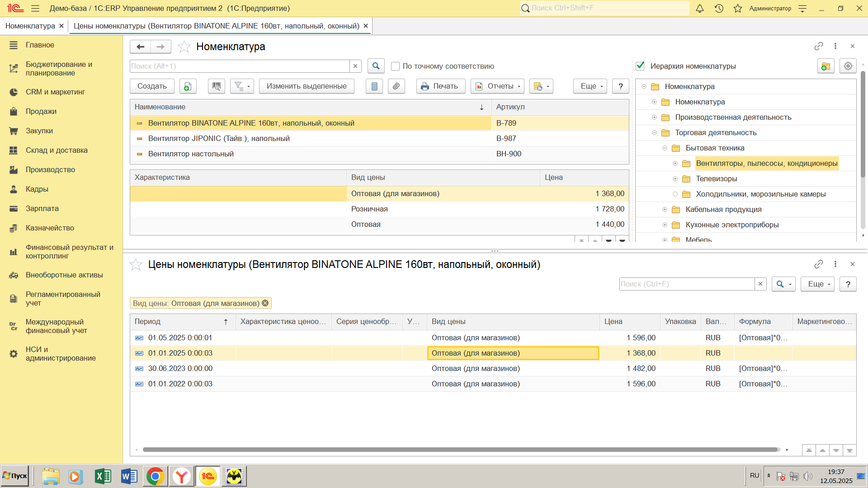
Task: Click the Пуск start button
Action: coord(15,476)
